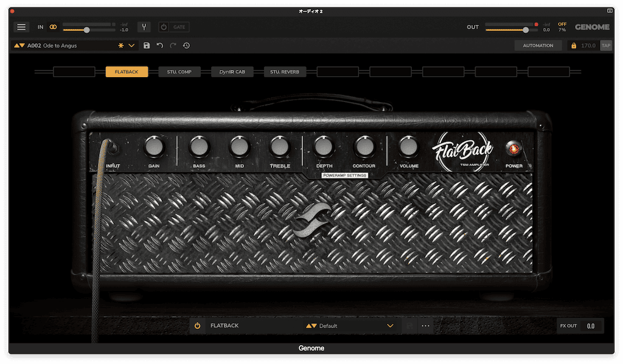Toggle the amp POWER switch
Screen dimensions: 623x364
[513, 148]
